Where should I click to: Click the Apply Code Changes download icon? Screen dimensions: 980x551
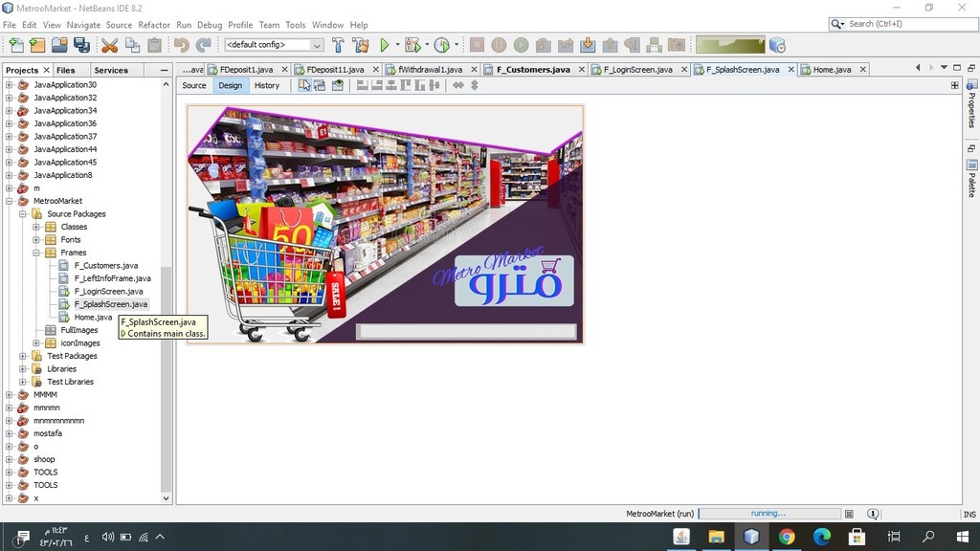588,45
